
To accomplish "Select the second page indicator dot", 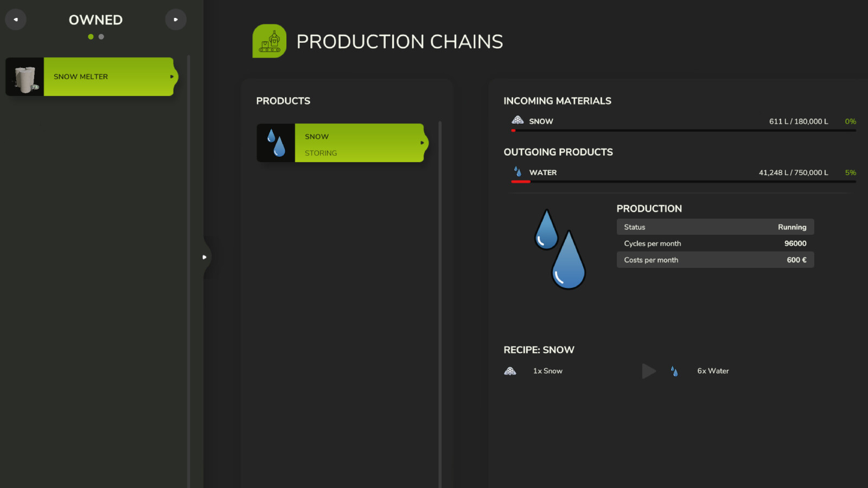I will [x=101, y=37].
